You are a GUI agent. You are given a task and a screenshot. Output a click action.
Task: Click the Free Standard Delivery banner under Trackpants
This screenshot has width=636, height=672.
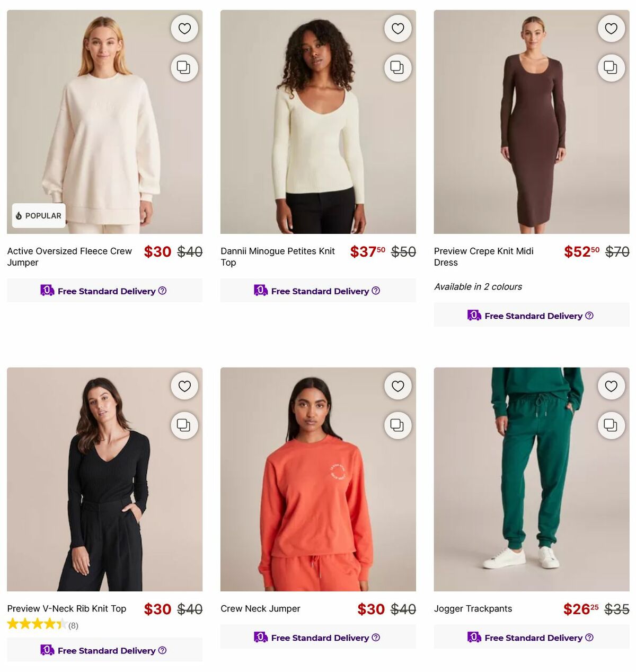[x=531, y=638]
